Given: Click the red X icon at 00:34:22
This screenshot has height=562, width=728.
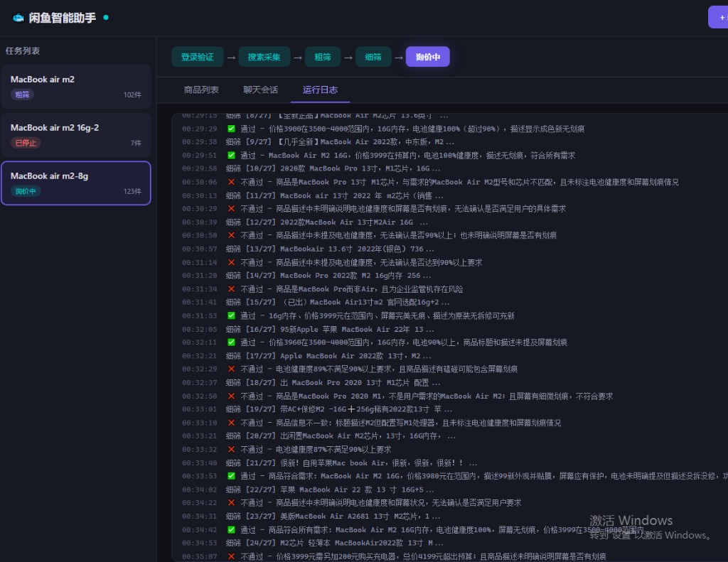Looking at the screenshot, I should 231,502.
